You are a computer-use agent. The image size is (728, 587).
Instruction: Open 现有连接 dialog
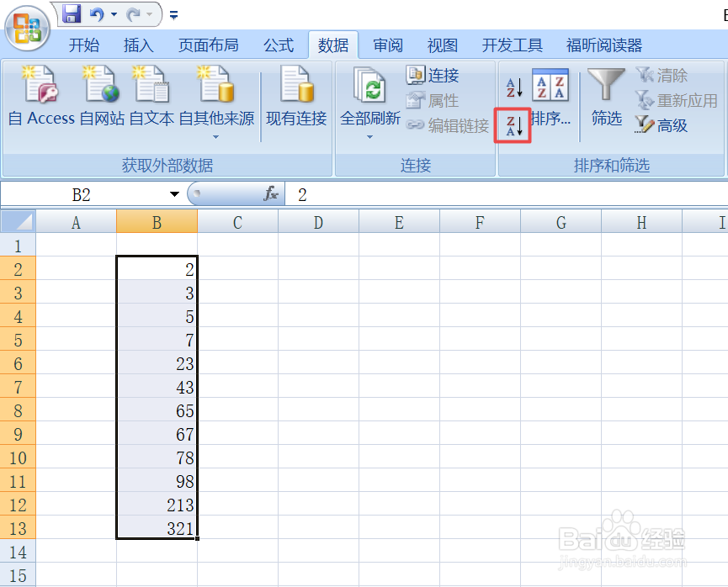click(x=296, y=96)
